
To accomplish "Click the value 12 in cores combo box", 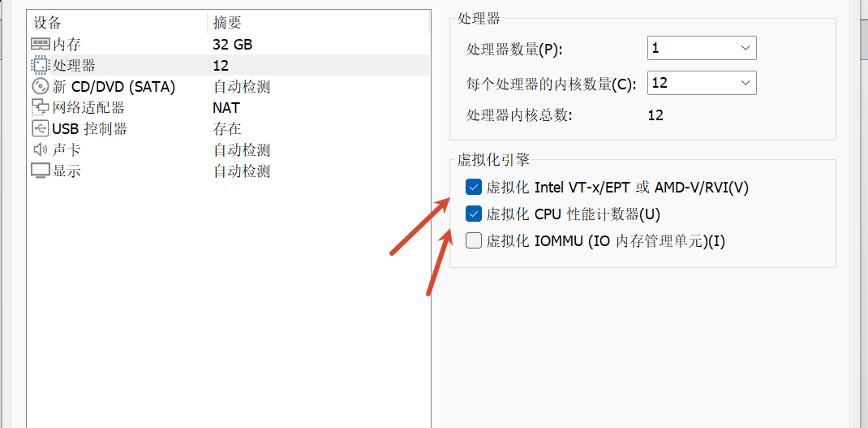I will point(660,83).
